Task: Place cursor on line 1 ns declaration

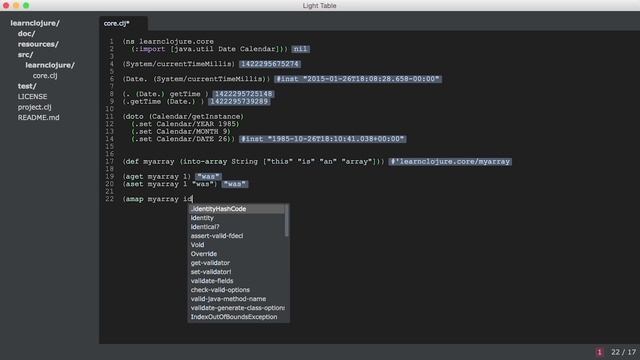Action: (x=168, y=42)
